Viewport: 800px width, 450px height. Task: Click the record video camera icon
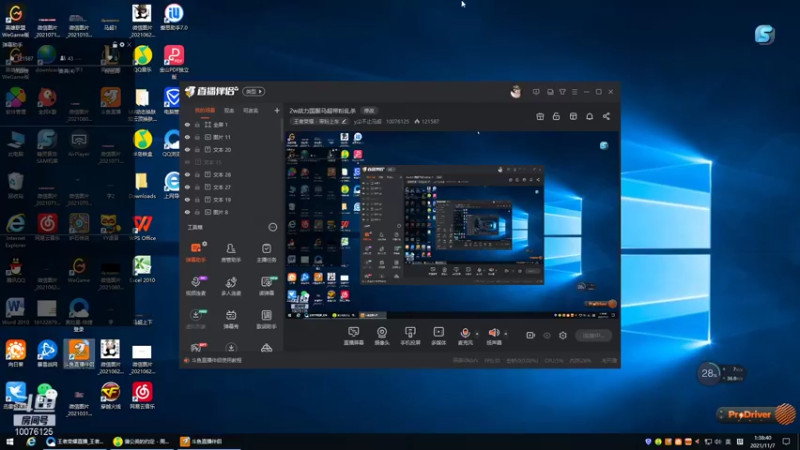coord(530,335)
